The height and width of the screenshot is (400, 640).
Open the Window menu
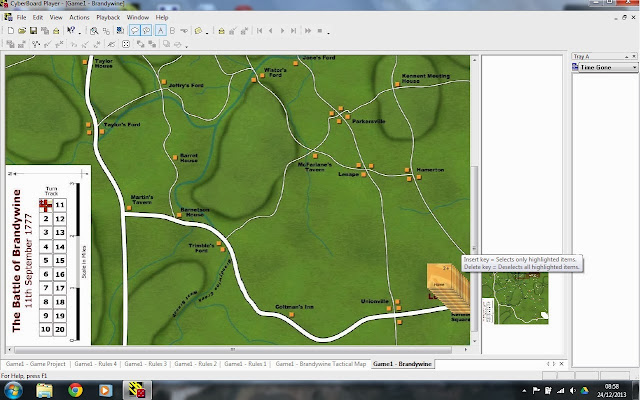click(138, 18)
